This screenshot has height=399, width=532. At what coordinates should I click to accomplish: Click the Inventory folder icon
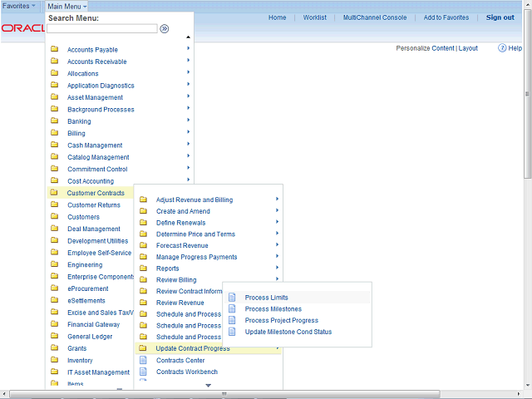[x=54, y=360]
